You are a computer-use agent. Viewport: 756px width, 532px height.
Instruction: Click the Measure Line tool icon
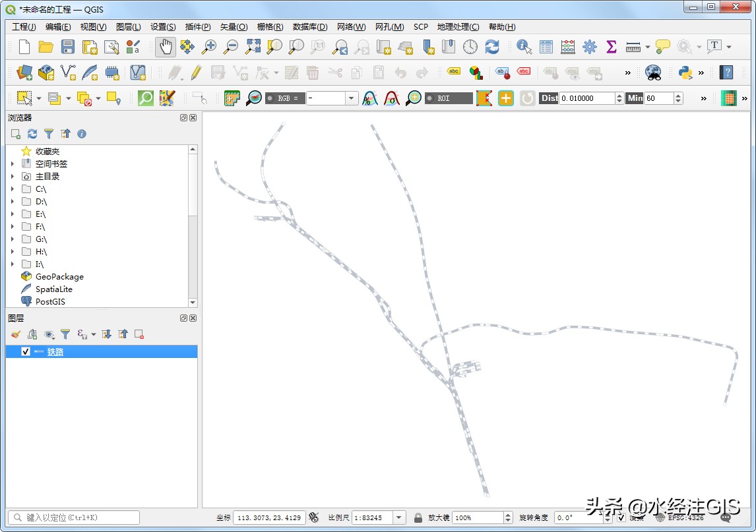point(634,47)
